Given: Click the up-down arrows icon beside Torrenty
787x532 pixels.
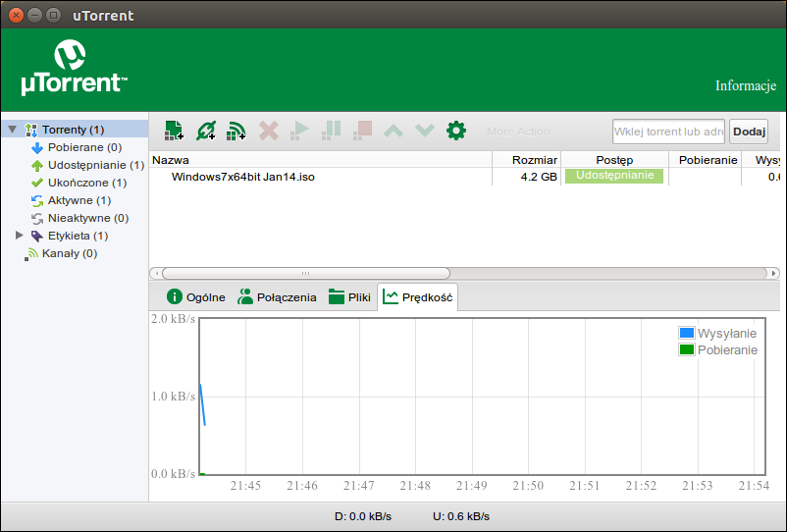Looking at the screenshot, I should 31,130.
